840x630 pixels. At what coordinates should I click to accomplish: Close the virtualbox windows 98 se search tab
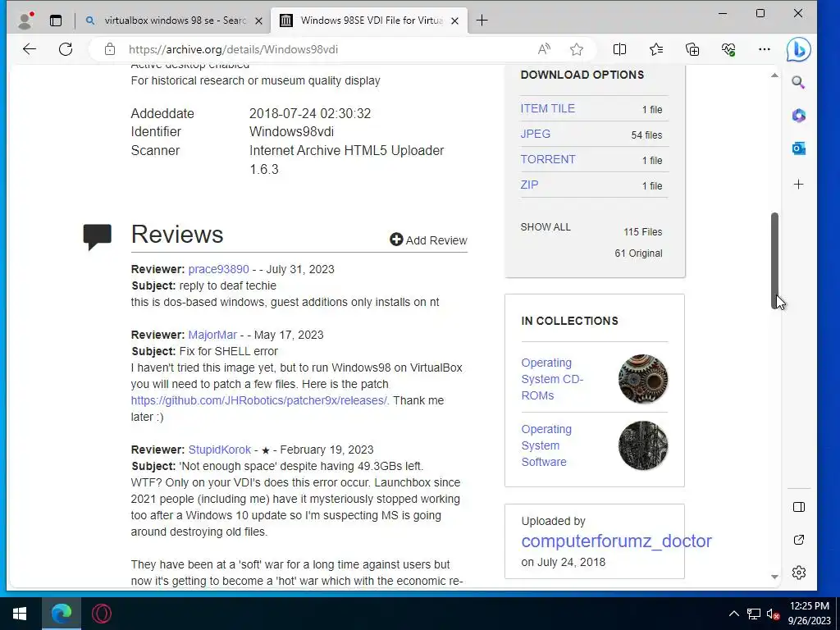[258, 21]
